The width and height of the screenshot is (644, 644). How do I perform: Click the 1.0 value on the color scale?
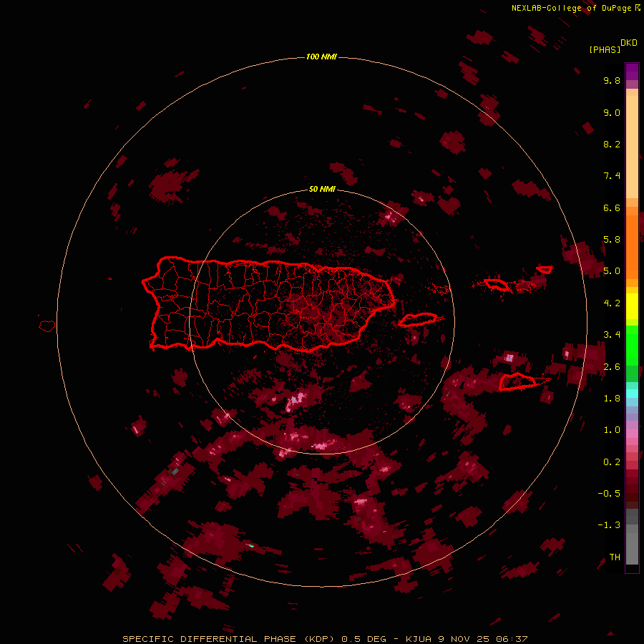(x=612, y=430)
